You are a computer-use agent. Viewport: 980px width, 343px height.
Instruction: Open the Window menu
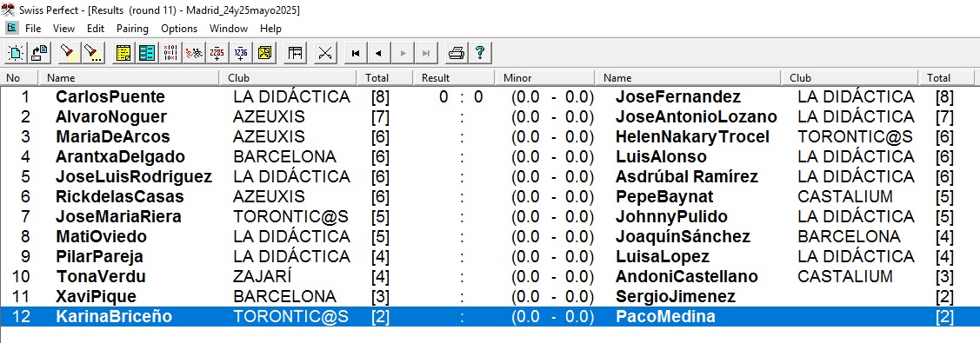click(229, 28)
